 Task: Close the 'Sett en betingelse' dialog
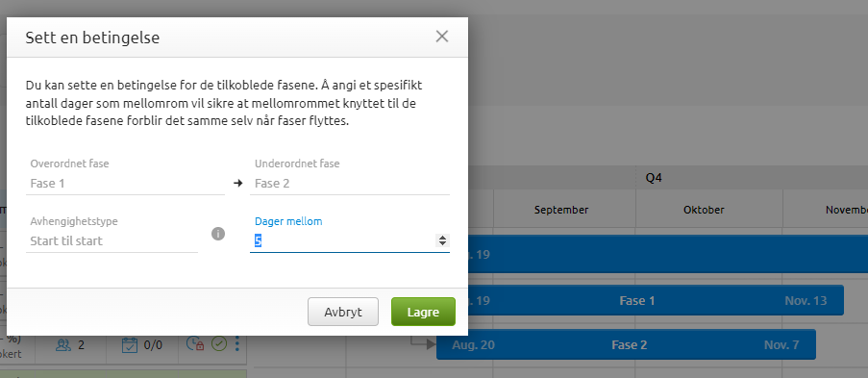point(441,37)
